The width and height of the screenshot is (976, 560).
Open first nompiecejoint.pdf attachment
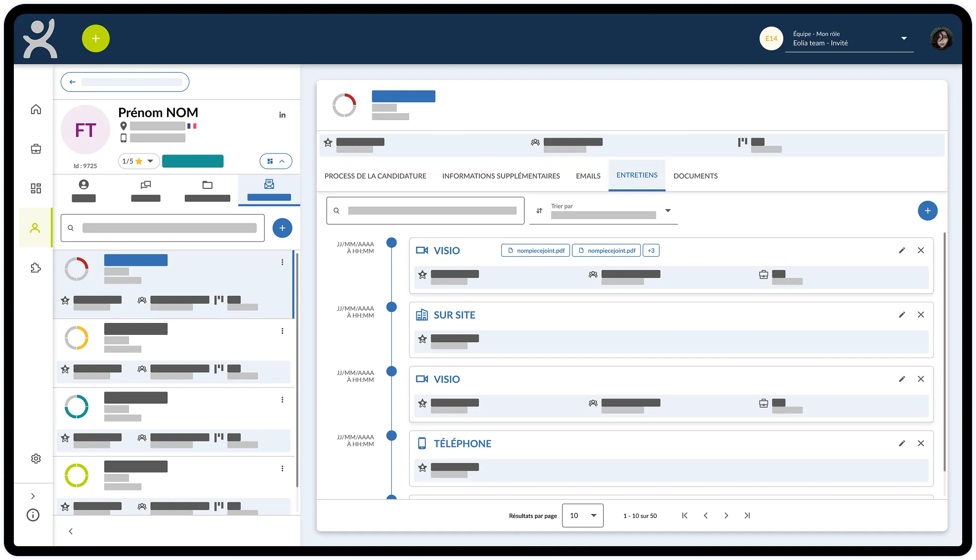(x=535, y=250)
